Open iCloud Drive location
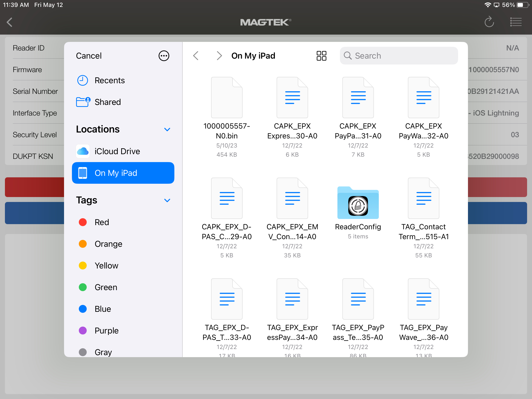The image size is (532, 399). [x=123, y=151]
